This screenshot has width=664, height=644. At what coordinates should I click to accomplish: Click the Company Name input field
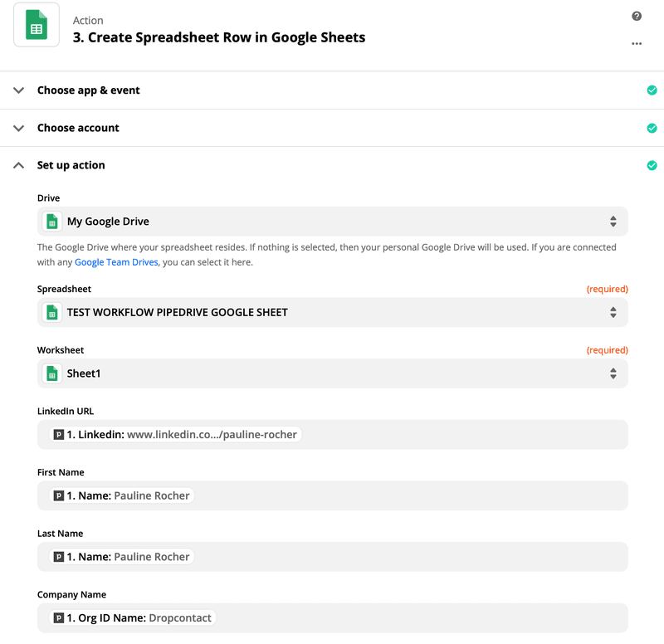pos(333,618)
